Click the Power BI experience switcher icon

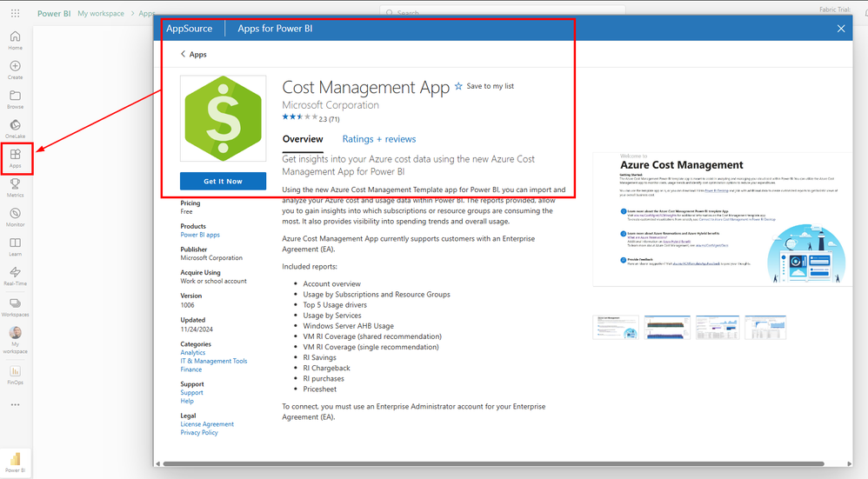15,462
